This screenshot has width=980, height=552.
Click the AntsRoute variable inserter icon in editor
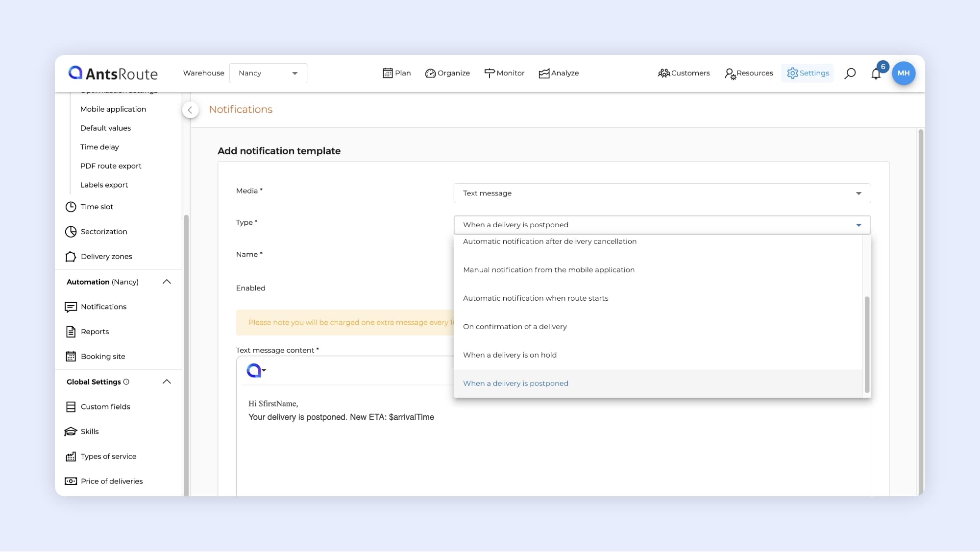click(255, 371)
